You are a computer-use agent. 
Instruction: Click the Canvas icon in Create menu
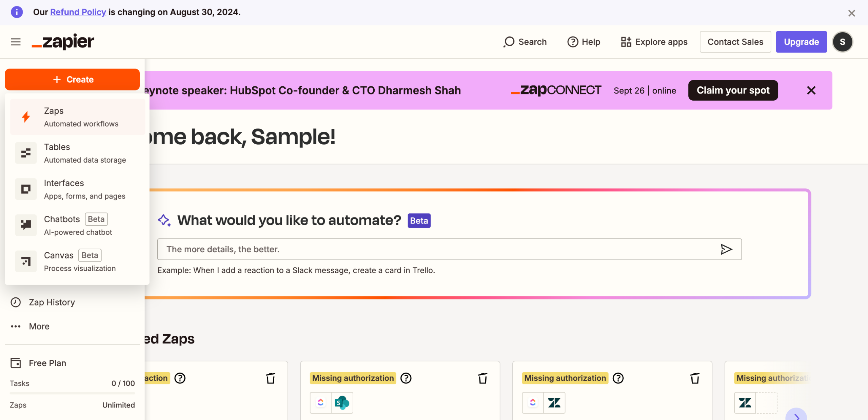[x=26, y=261]
